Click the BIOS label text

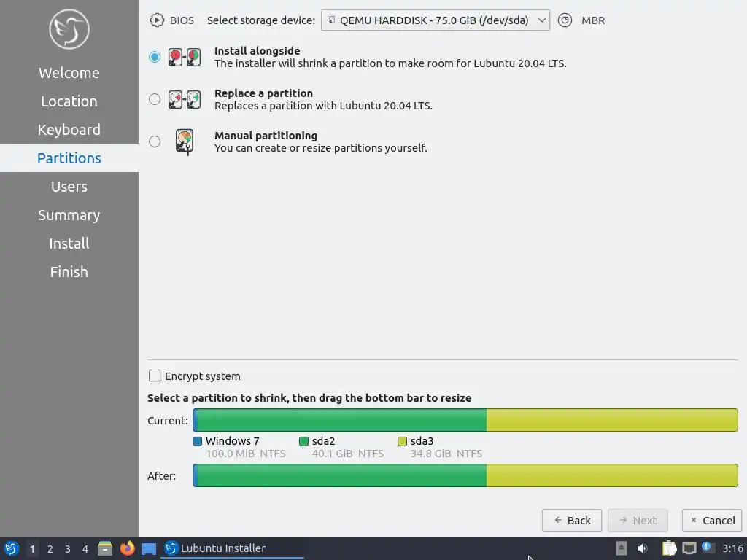182,20
